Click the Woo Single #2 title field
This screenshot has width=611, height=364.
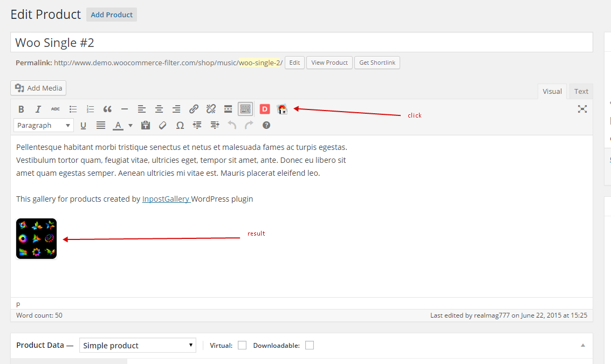(x=301, y=42)
